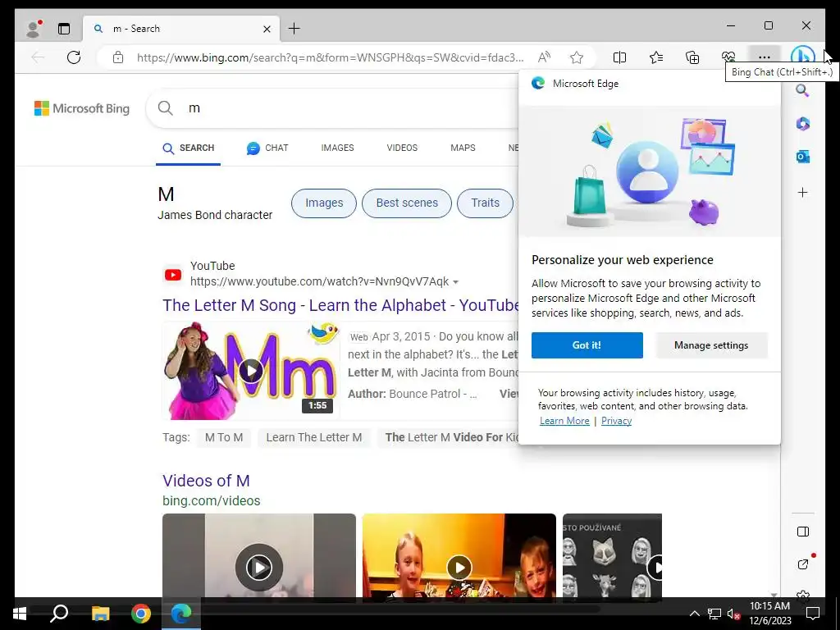Viewport: 840px width, 630px height.
Task: Close the 'm - Search' tab
Action: (267, 29)
